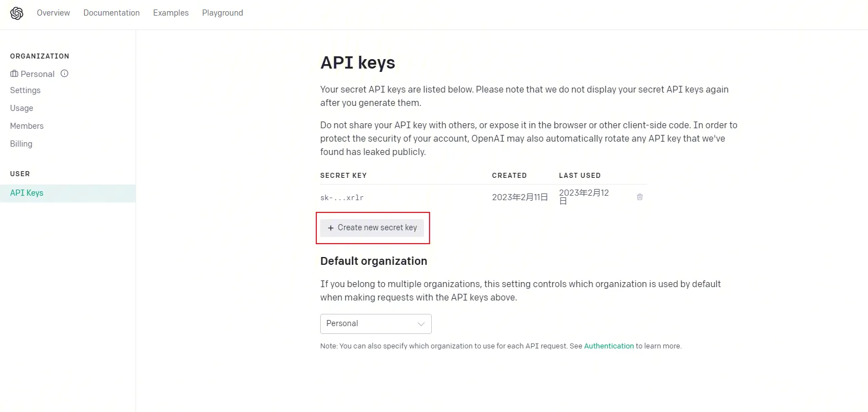Screen dimensions: 868x412
Task: Follow the Authentication link
Action: tap(609, 346)
